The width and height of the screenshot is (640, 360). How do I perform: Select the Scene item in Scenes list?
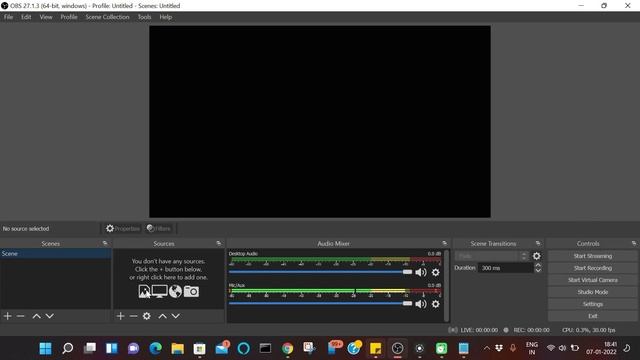[x=56, y=253]
